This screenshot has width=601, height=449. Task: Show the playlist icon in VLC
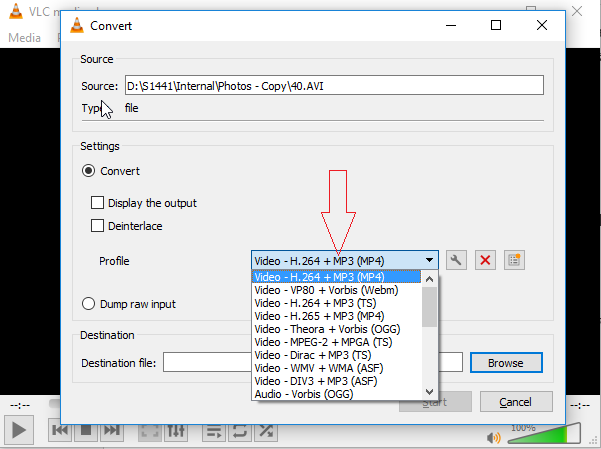tap(214, 431)
